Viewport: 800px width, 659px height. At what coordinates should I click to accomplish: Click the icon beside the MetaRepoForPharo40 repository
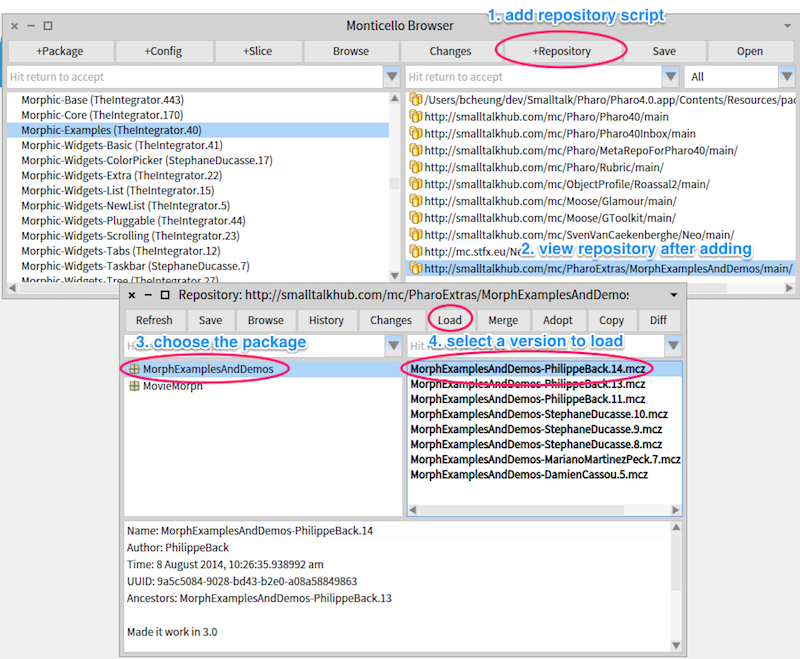pyautogui.click(x=416, y=150)
